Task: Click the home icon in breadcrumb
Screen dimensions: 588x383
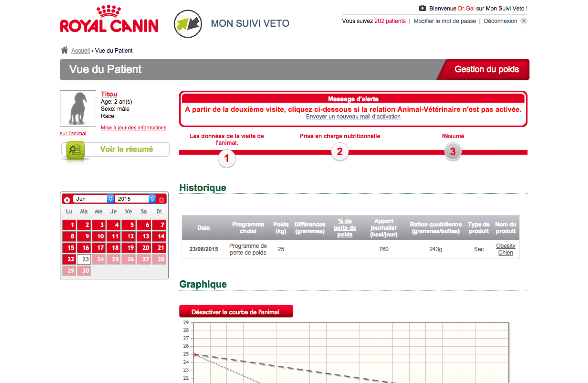Action: (x=64, y=50)
